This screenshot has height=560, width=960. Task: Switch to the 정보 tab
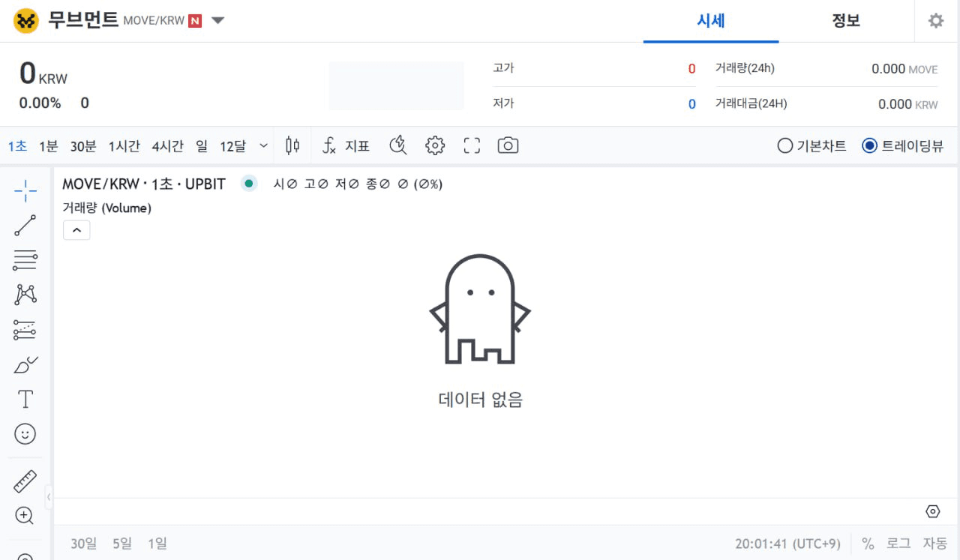click(x=846, y=21)
